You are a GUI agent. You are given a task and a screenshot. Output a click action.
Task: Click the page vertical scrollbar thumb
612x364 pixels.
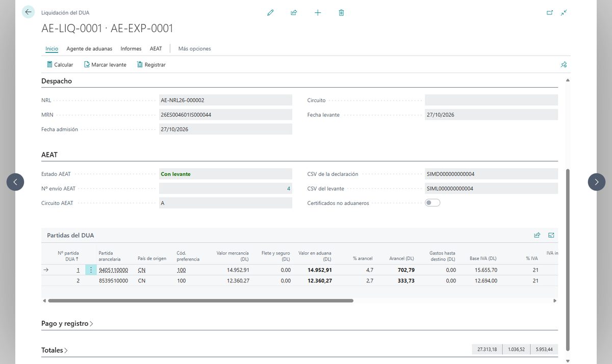[x=568, y=260]
